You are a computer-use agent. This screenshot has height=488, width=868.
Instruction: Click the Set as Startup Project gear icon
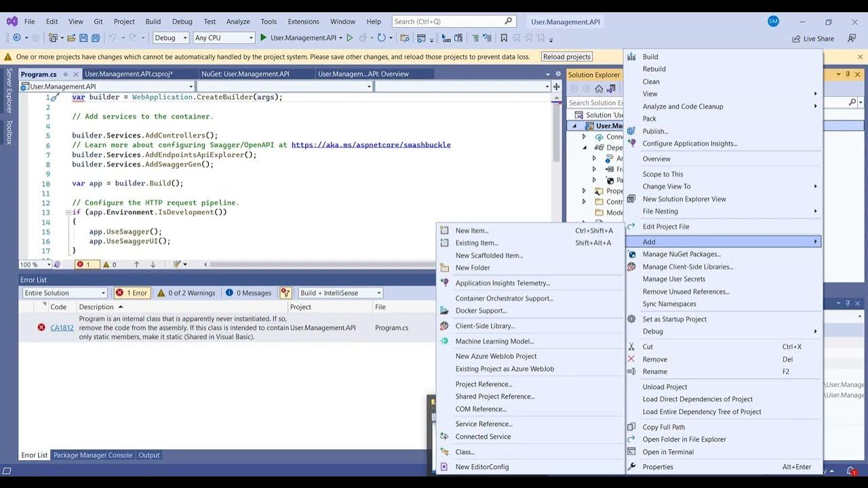tap(631, 319)
